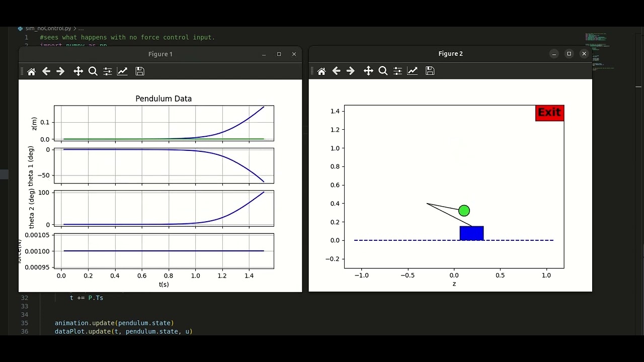Save Figure 2 with the floppy icon
Screen dimensions: 644x362
430,71
